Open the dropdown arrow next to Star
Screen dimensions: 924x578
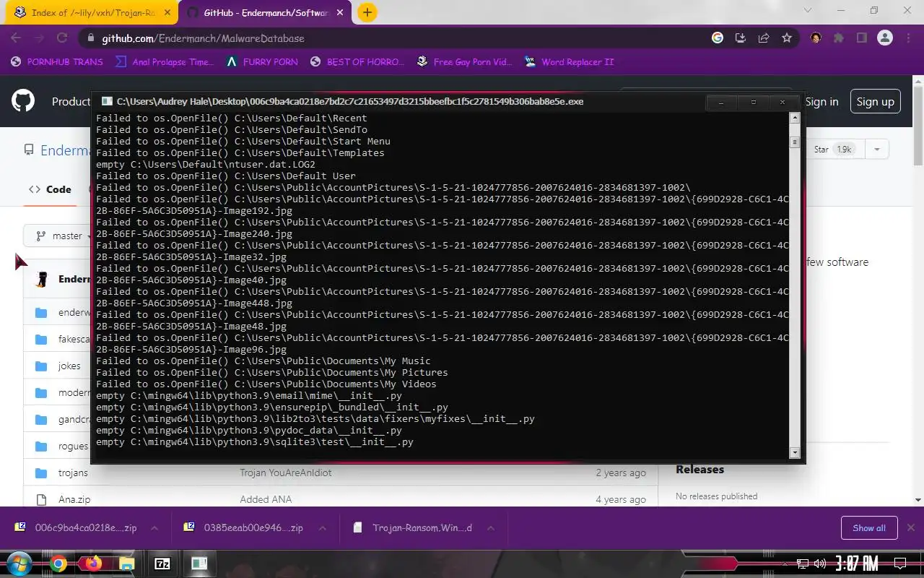click(876, 150)
